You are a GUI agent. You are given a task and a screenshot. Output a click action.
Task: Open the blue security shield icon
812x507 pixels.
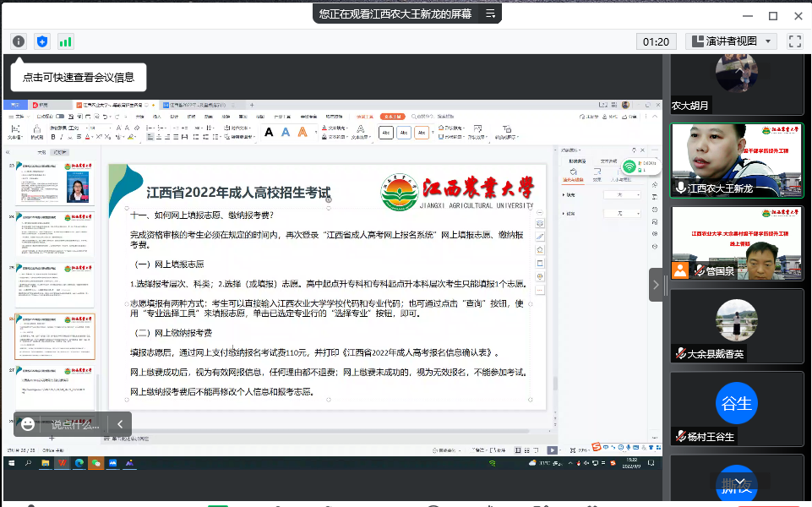point(42,41)
